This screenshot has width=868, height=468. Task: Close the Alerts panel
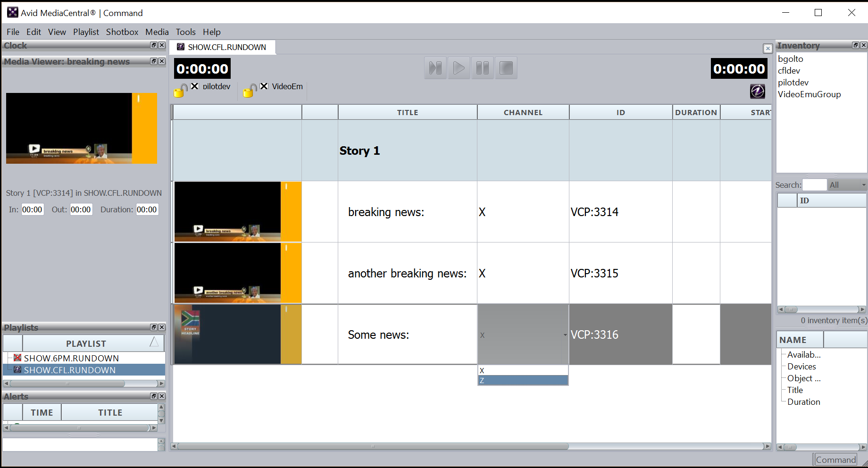pos(162,396)
